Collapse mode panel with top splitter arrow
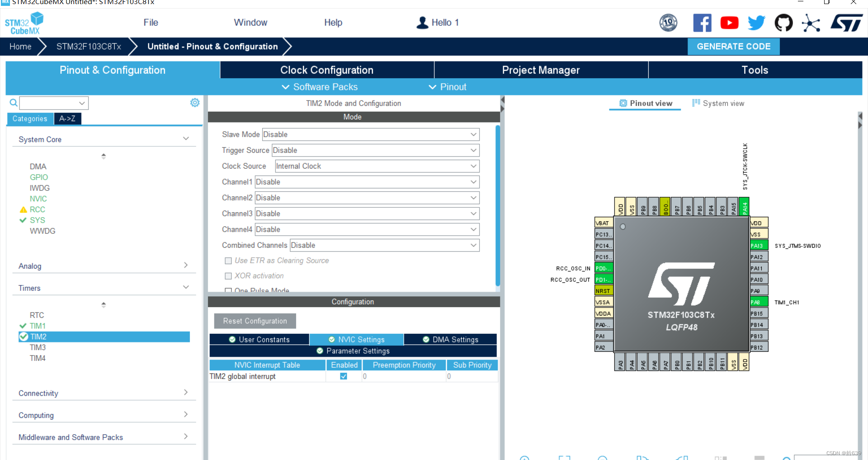 [x=502, y=100]
